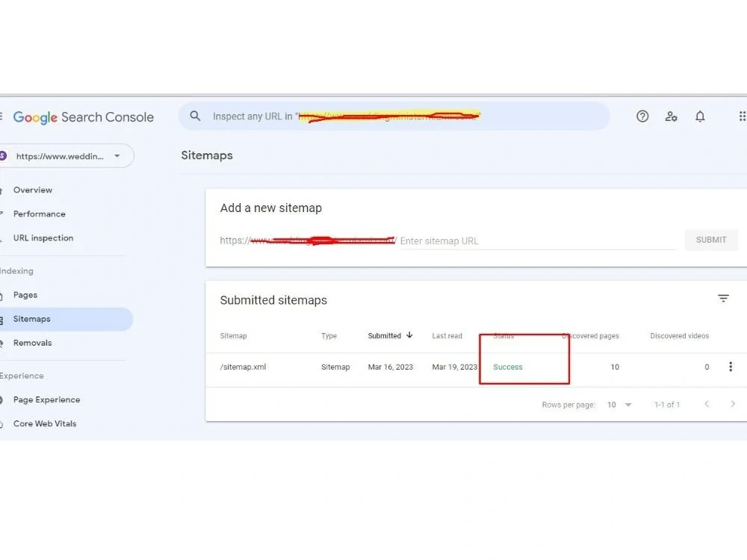
Task: Open the Google apps grid icon
Action: [743, 116]
